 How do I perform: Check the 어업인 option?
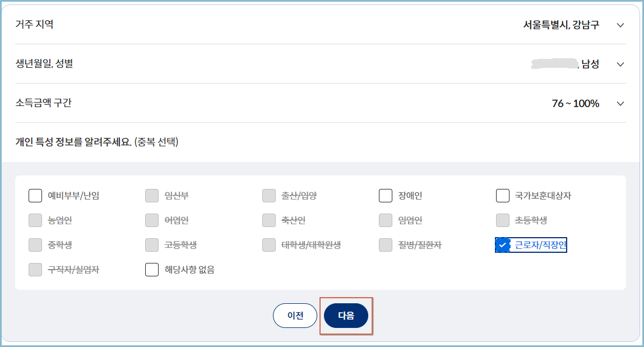point(152,220)
